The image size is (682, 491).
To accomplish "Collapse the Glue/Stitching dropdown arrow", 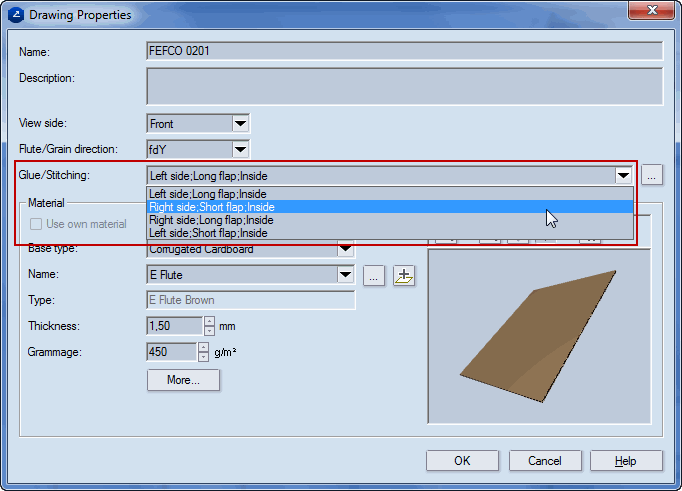I will point(623,176).
